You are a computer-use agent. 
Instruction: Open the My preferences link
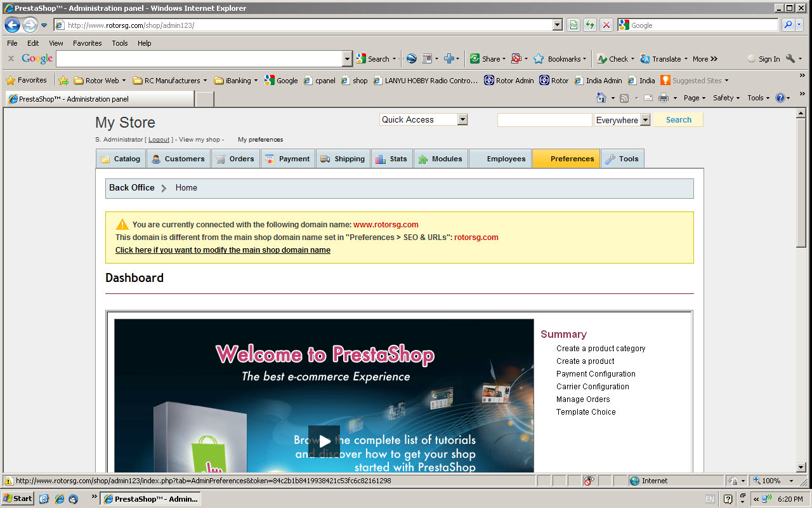pyautogui.click(x=260, y=140)
